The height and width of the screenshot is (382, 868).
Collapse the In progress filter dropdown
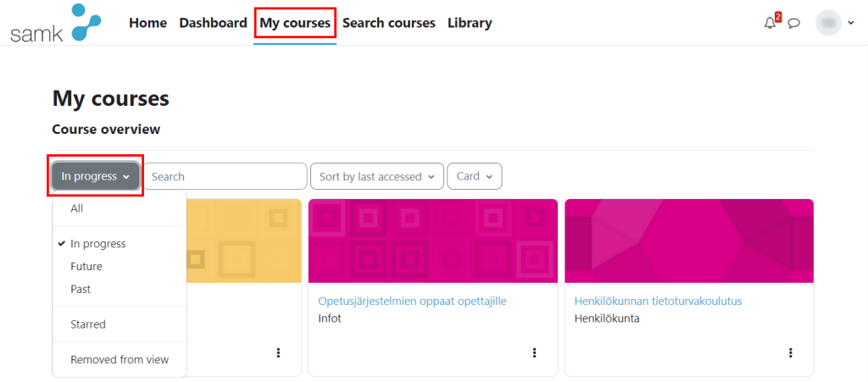pyautogui.click(x=95, y=176)
